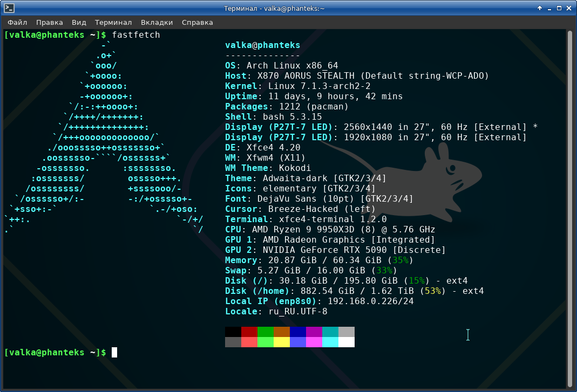
Task: Click the 'Font: DejaVu Sans (10pt)' line
Action: (x=319, y=199)
